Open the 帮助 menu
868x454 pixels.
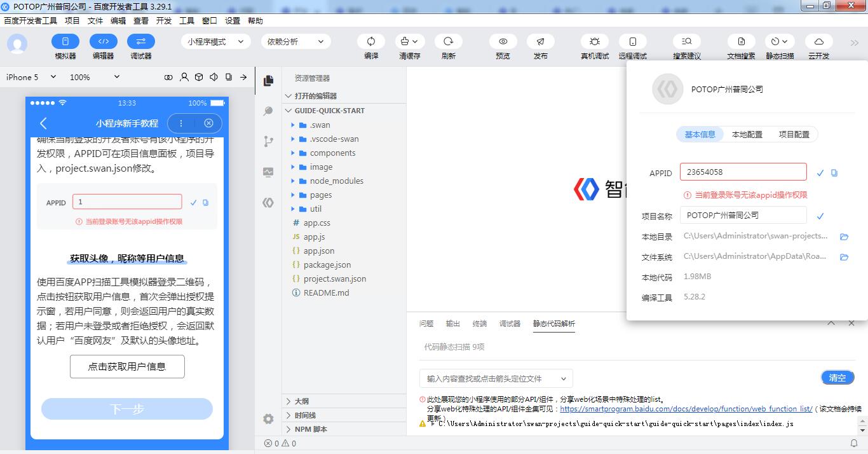pos(255,21)
